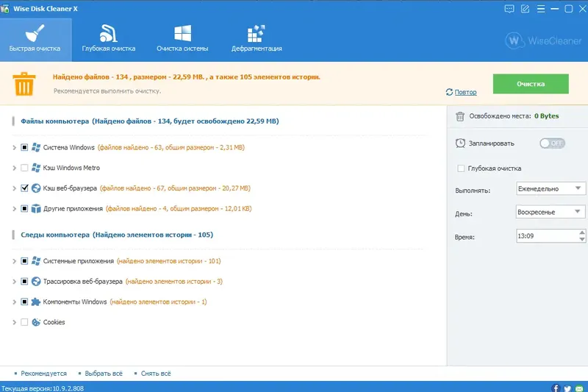
Task: Expand the Компоненты Windows row
Action: click(14, 302)
